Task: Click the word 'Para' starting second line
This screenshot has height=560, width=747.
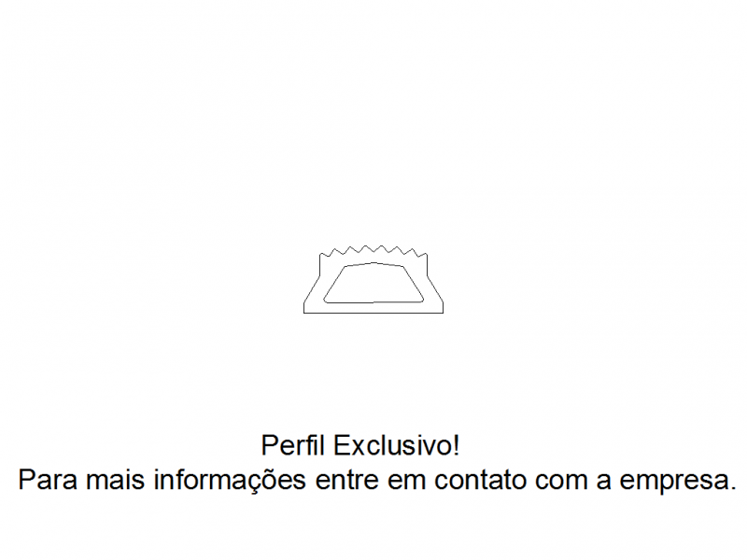Action: 48,480
